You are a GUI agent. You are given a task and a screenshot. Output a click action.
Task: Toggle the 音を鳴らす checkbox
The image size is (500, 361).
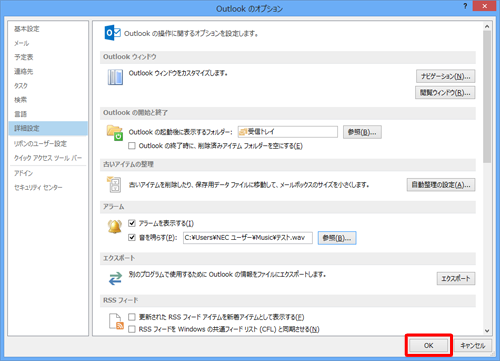pos(132,237)
